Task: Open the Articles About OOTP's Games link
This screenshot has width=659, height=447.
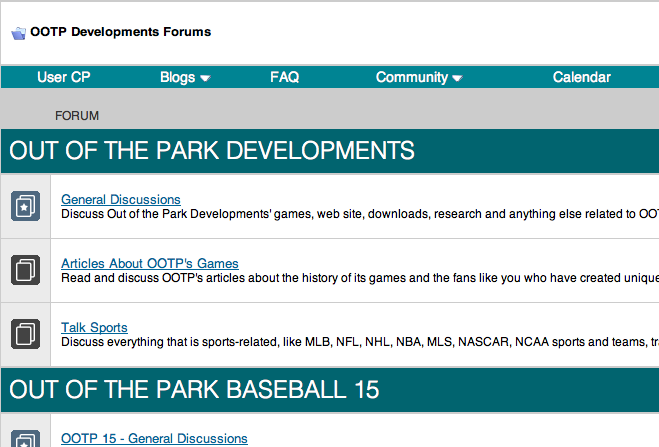Action: (x=150, y=263)
